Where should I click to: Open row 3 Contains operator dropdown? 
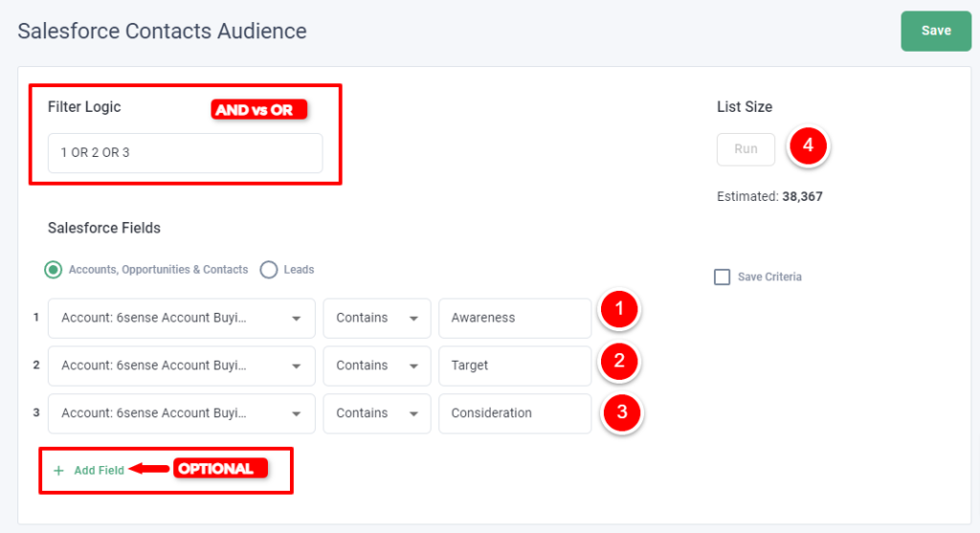[377, 413]
